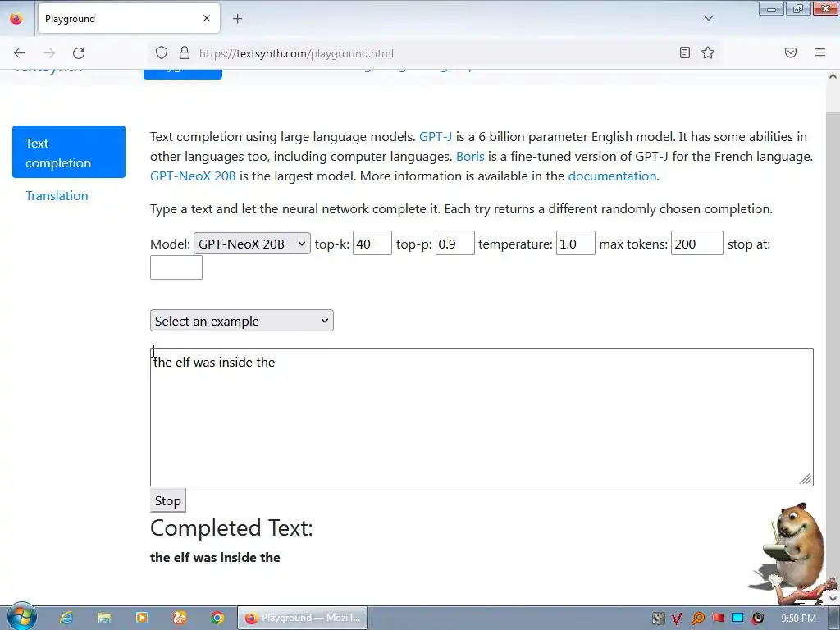Open the Select an example dropdown
Viewport: 840px width, 630px height.
(242, 321)
